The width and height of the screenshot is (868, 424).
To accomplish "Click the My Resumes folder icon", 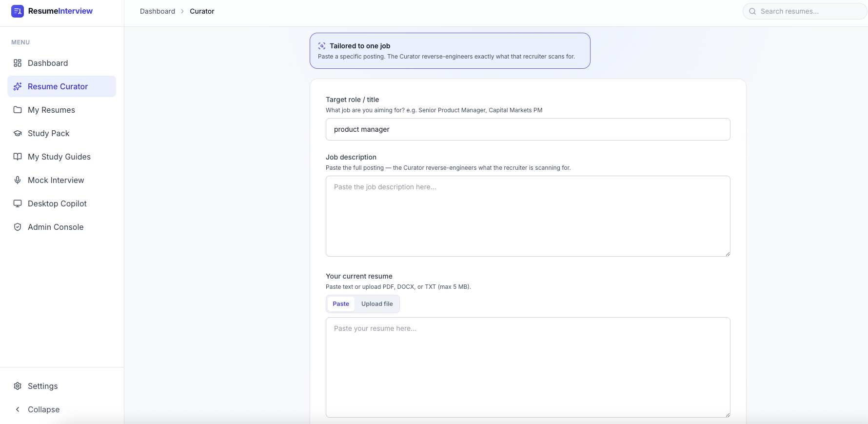I will point(18,110).
